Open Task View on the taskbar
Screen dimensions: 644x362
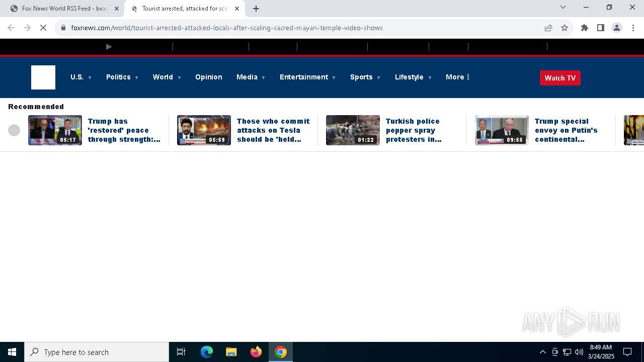(x=181, y=352)
